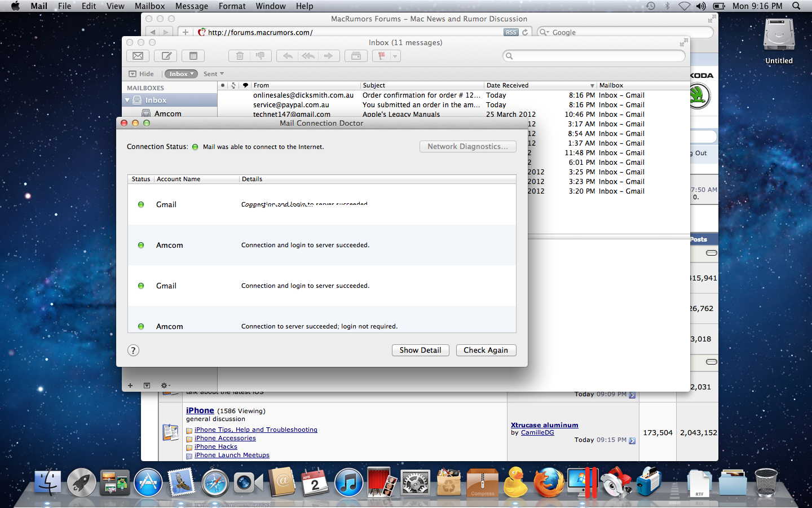Viewport: 812px width, 508px height.
Task: Hide the mailbox list sidebar
Action: [x=141, y=74]
